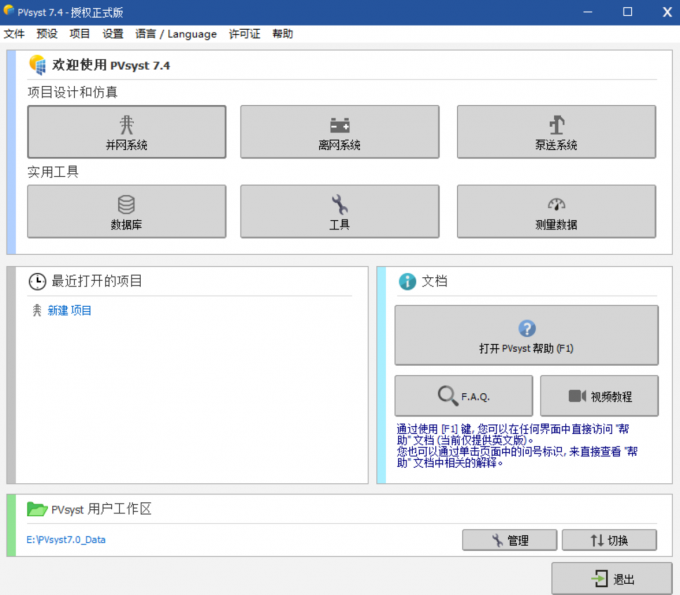This screenshot has height=595, width=680.
Task: Open the 视频教程 video tutorials button
Action: (x=599, y=396)
